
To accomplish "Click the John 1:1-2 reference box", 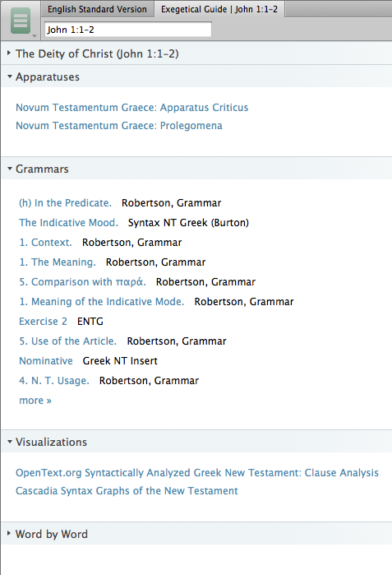I will point(128,30).
